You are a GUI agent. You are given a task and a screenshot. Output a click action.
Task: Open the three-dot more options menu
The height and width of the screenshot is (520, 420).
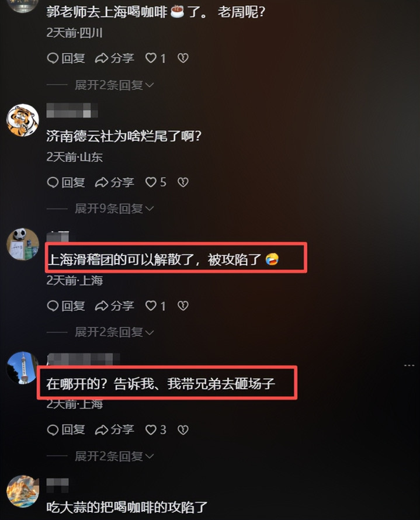click(x=409, y=365)
